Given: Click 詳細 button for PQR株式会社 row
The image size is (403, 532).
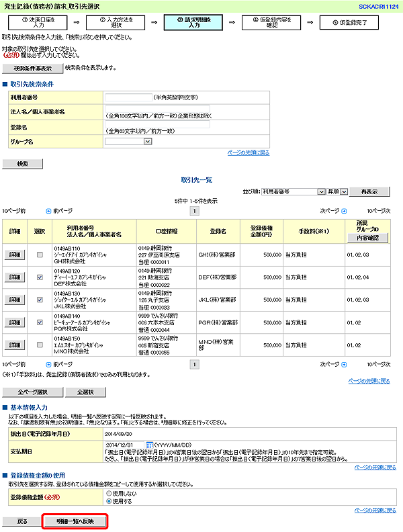Looking at the screenshot, I should pos(15,322).
